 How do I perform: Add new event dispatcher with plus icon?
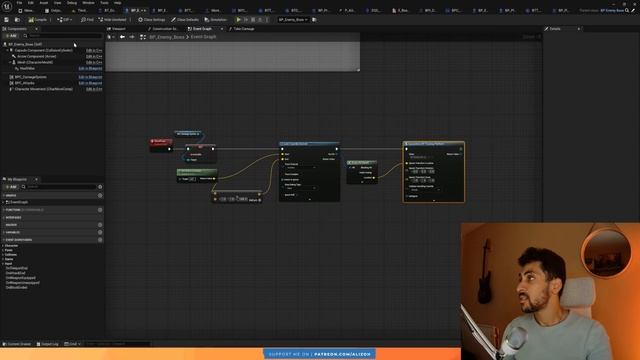(x=100, y=240)
